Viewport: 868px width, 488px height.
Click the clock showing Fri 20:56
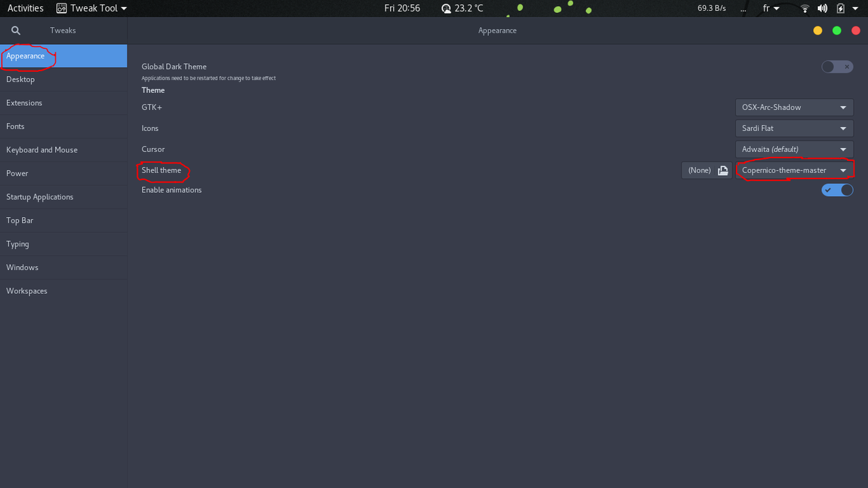point(402,8)
